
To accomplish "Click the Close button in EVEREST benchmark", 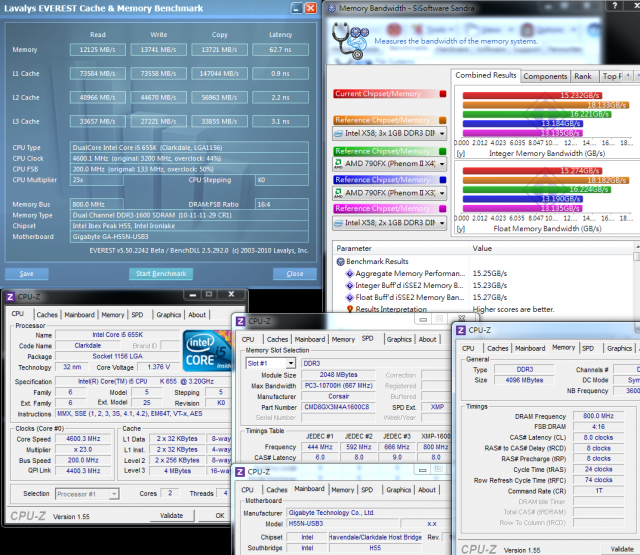I will 295,274.
